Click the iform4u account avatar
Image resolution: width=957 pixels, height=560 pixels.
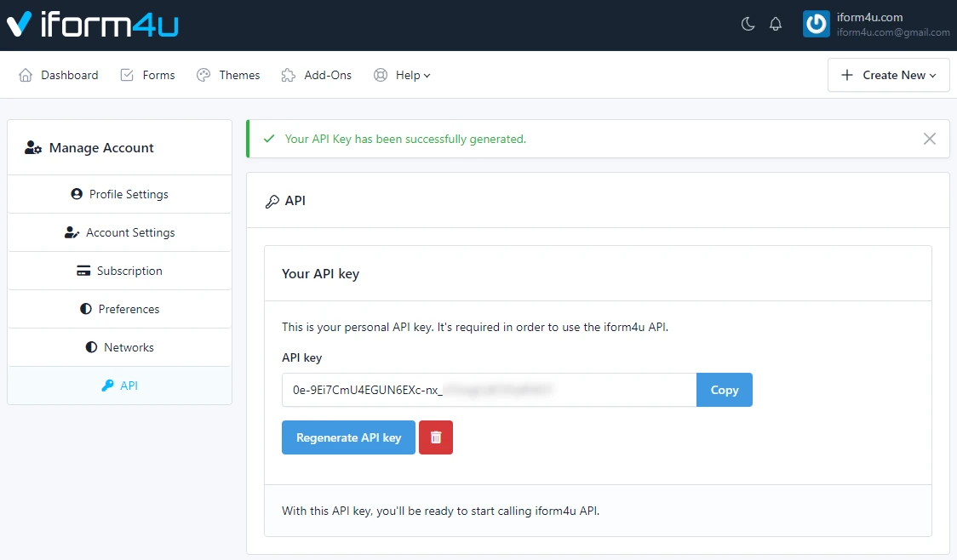(815, 24)
